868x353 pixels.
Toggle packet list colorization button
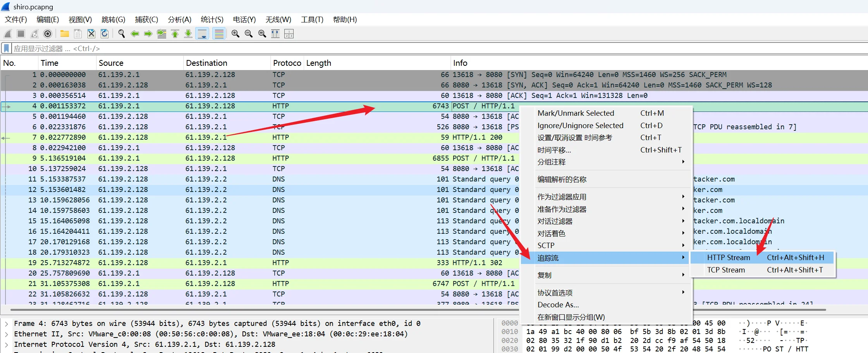point(219,34)
